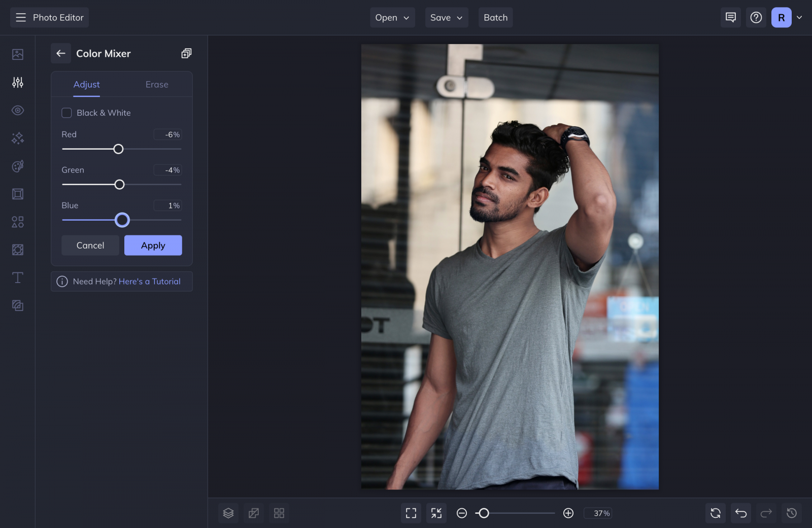Click the 37% zoom level field
This screenshot has width=812, height=528.
[598, 513]
